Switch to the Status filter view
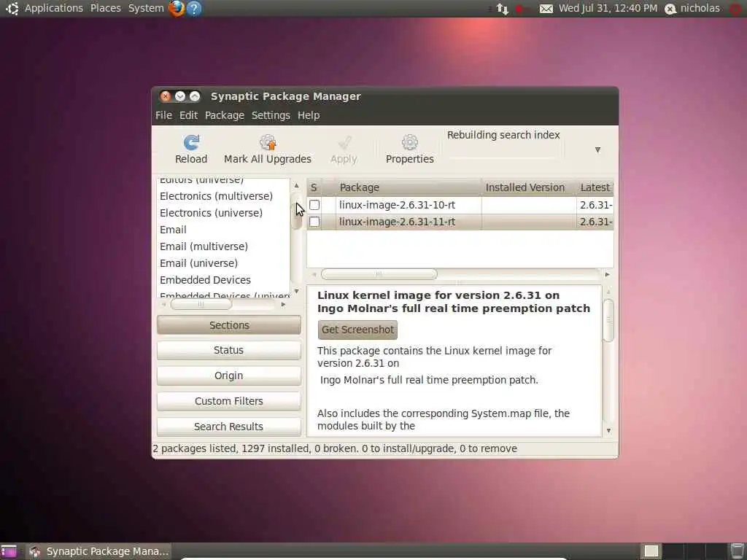The height and width of the screenshot is (560, 747). (228, 350)
